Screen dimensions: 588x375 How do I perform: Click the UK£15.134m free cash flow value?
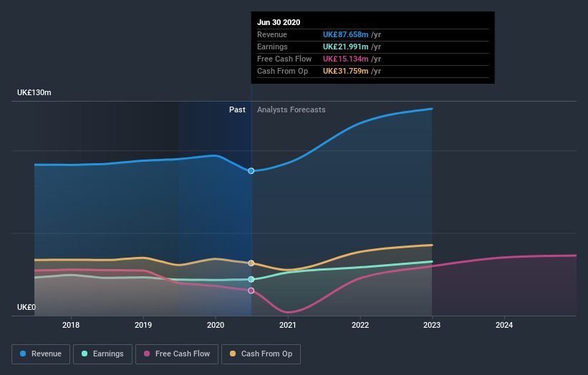click(x=346, y=59)
